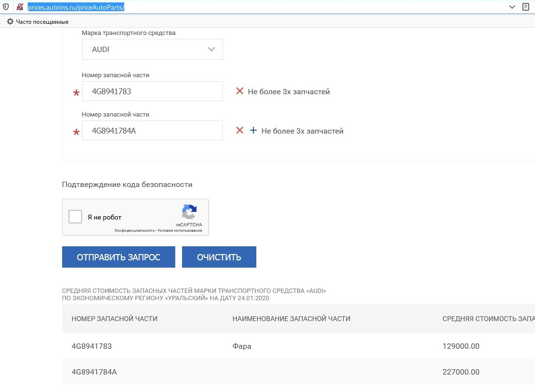This screenshot has height=392, width=535.
Task: Click the Подтверждение кода безопасности heading
Action: click(127, 185)
